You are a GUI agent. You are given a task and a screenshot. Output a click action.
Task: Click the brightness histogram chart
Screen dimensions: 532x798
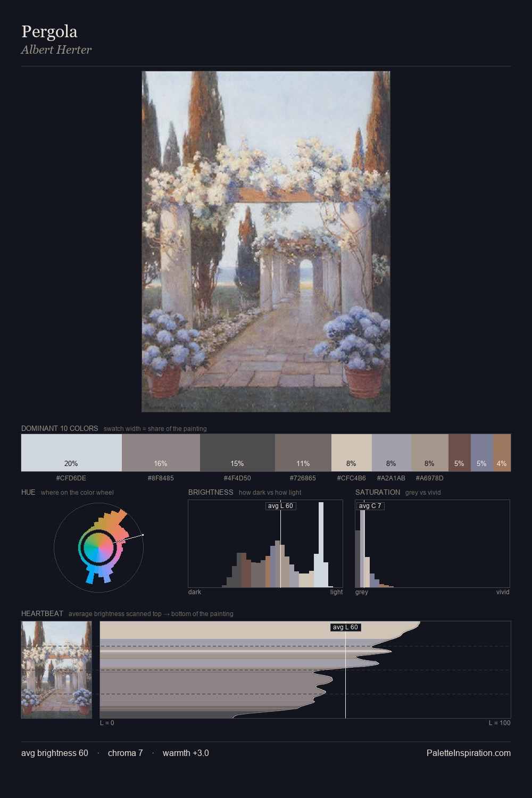[x=265, y=544]
